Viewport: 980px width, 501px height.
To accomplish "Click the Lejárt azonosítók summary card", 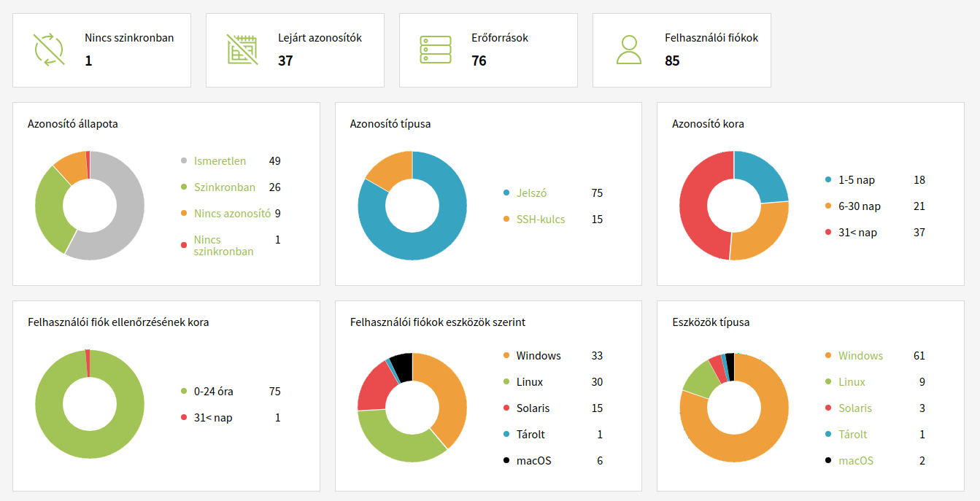I will pos(295,50).
